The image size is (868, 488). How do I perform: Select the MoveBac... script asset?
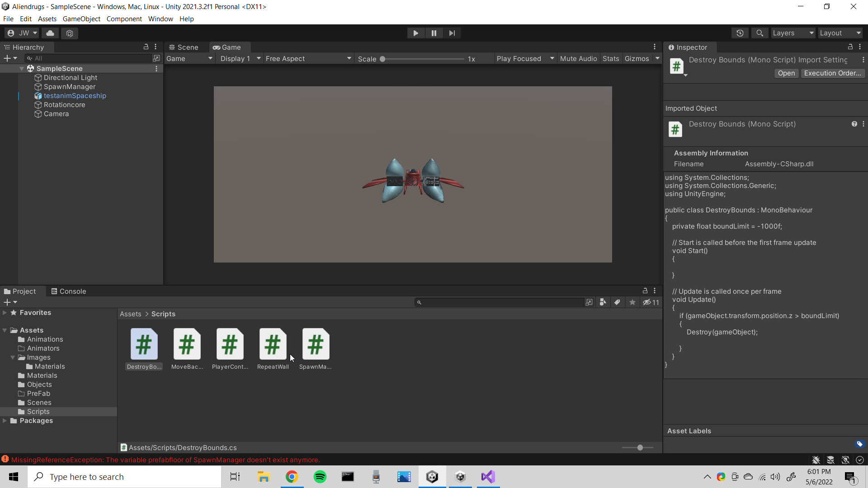click(x=187, y=349)
